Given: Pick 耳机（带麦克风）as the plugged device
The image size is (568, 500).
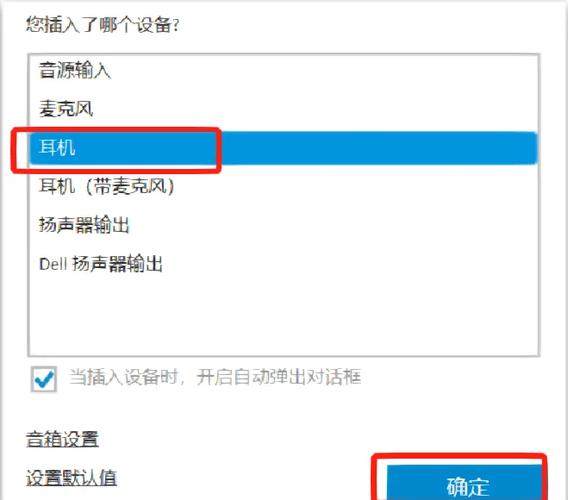Looking at the screenshot, I should (x=284, y=186).
